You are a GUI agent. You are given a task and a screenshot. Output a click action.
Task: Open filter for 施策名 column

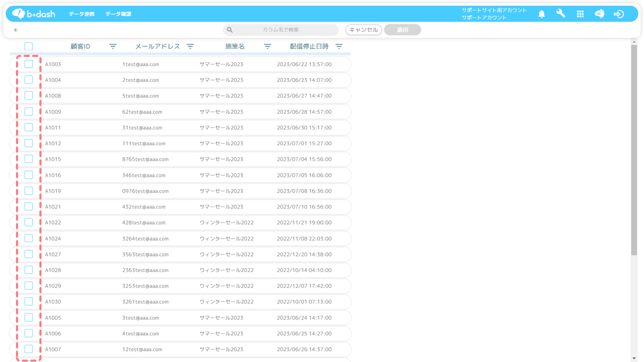click(x=267, y=47)
